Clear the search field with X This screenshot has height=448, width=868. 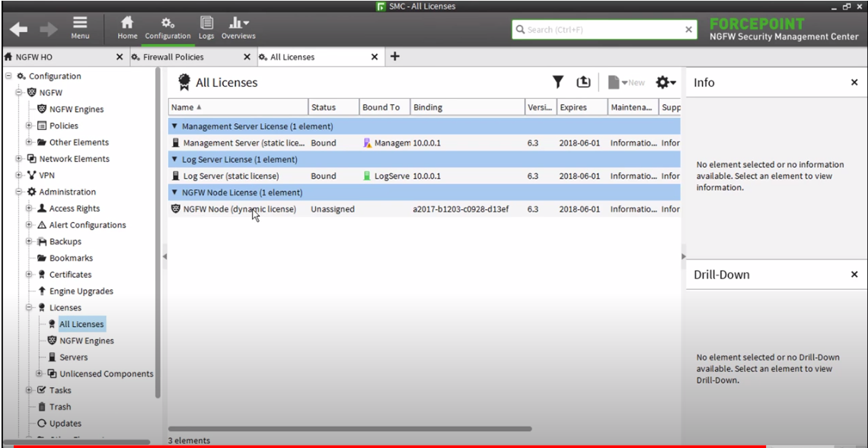click(688, 30)
